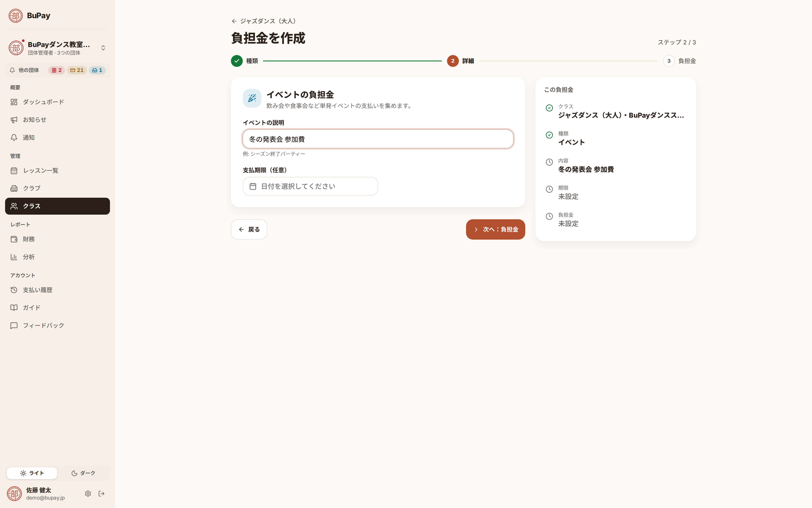Open settings gear next to 佐藤 健太
The width and height of the screenshot is (812, 508).
[88, 494]
